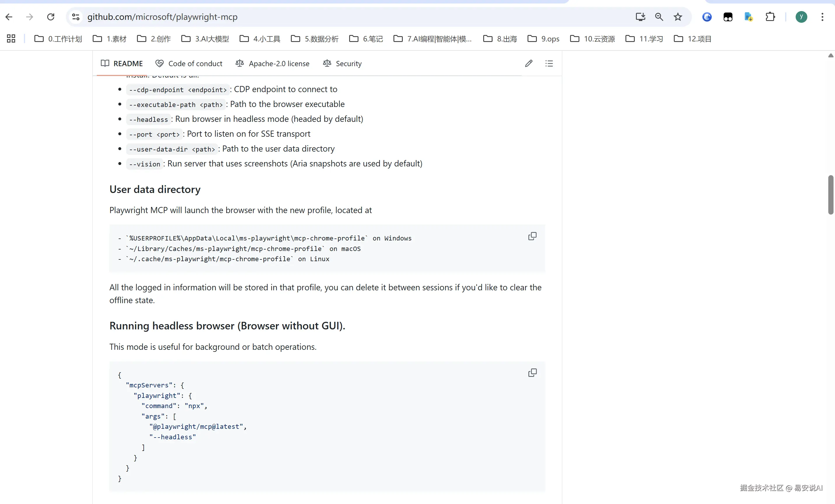Select the README tab
The width and height of the screenshot is (835, 504).
(x=122, y=64)
